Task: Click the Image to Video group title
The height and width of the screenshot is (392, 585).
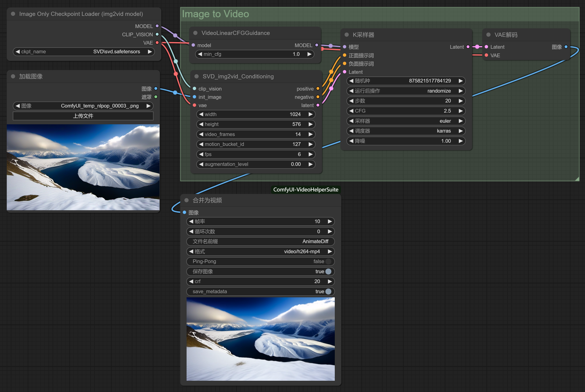Action: pos(215,14)
